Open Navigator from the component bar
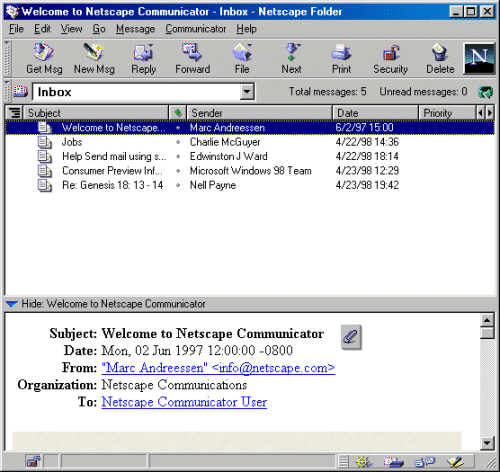This screenshot has width=500, height=472. coord(363,462)
